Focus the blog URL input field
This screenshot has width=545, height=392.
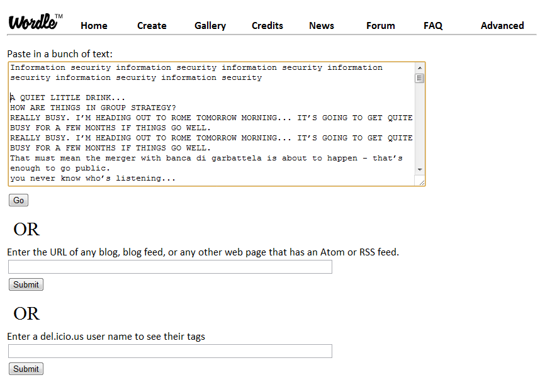click(170, 267)
